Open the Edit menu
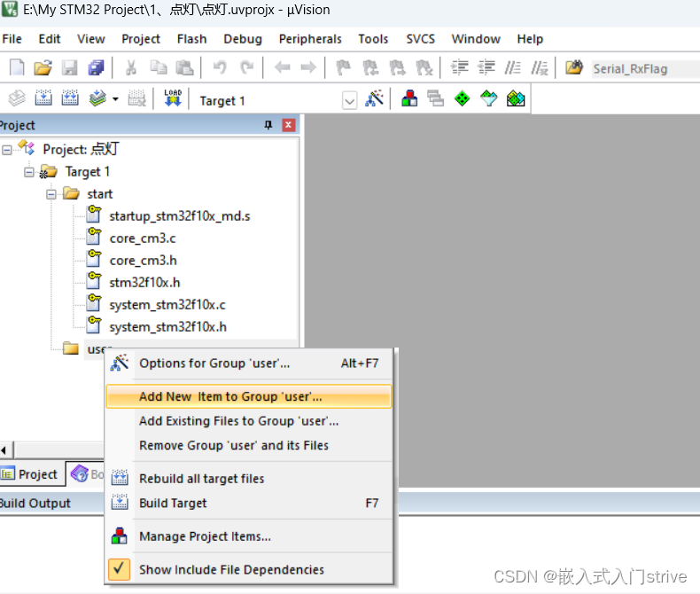The image size is (700, 594). [x=49, y=39]
